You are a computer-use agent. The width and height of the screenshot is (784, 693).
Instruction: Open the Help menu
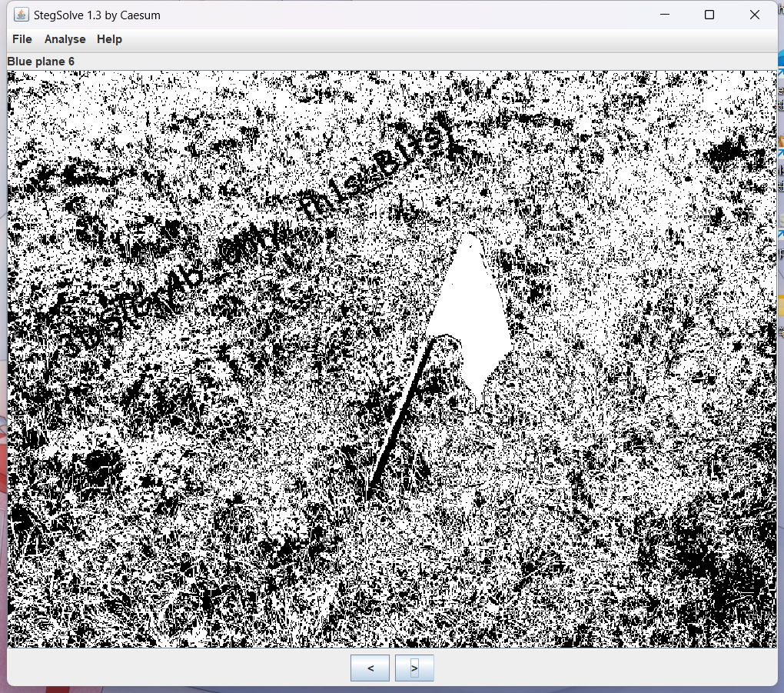pyautogui.click(x=109, y=39)
